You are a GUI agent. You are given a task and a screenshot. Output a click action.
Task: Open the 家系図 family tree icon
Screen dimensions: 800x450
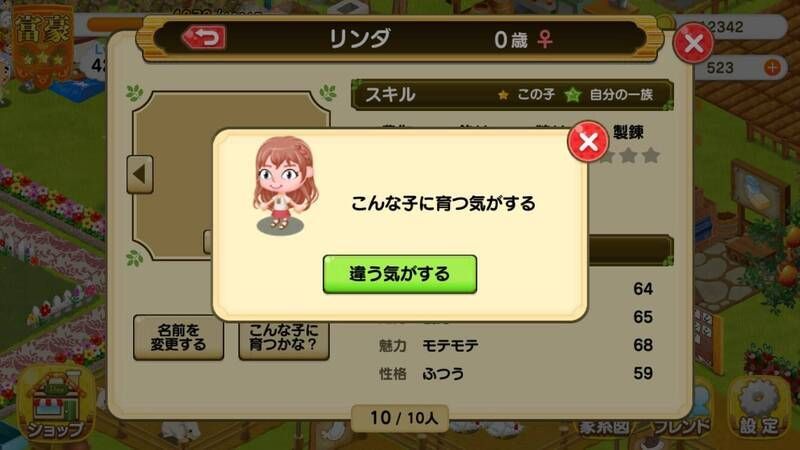(x=604, y=427)
